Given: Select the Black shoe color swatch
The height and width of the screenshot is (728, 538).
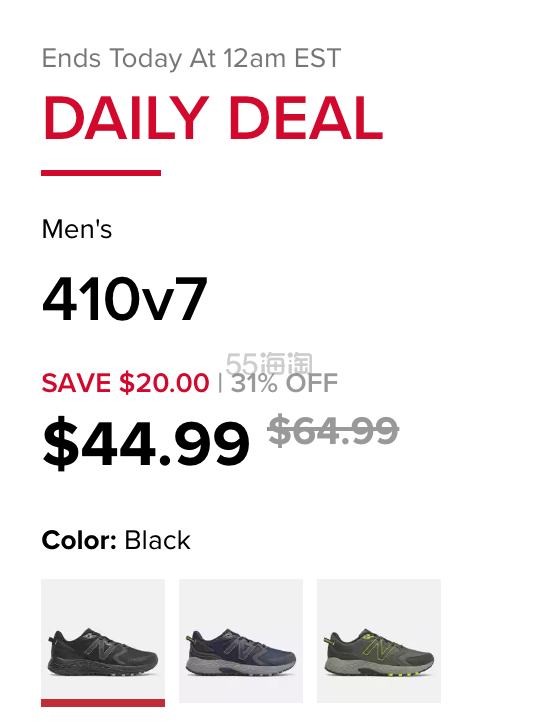Looking at the screenshot, I should (103, 640).
